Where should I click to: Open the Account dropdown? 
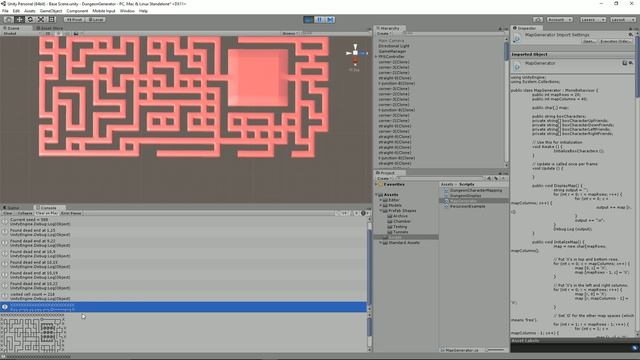(559, 19)
